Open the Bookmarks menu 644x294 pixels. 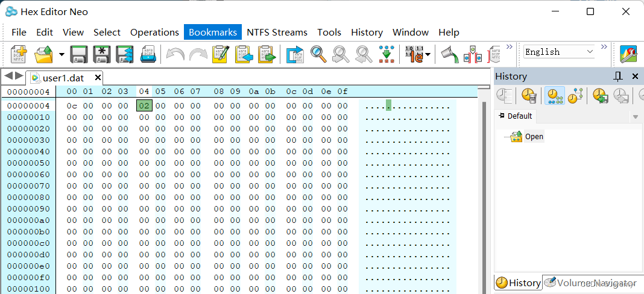click(213, 33)
